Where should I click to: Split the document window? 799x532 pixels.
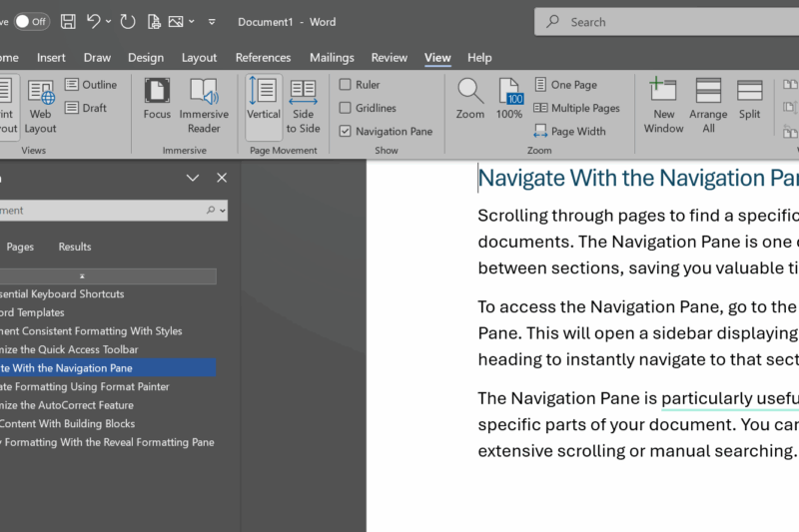(x=750, y=100)
